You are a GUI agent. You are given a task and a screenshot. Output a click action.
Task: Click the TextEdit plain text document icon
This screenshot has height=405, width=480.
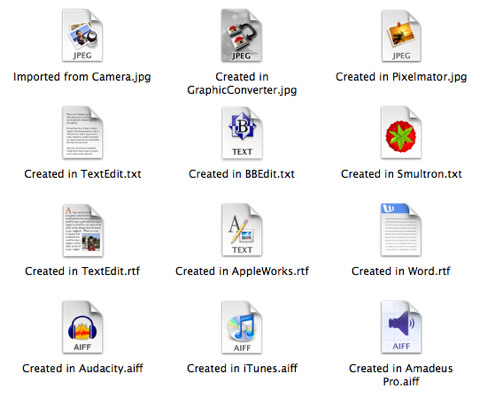82,133
